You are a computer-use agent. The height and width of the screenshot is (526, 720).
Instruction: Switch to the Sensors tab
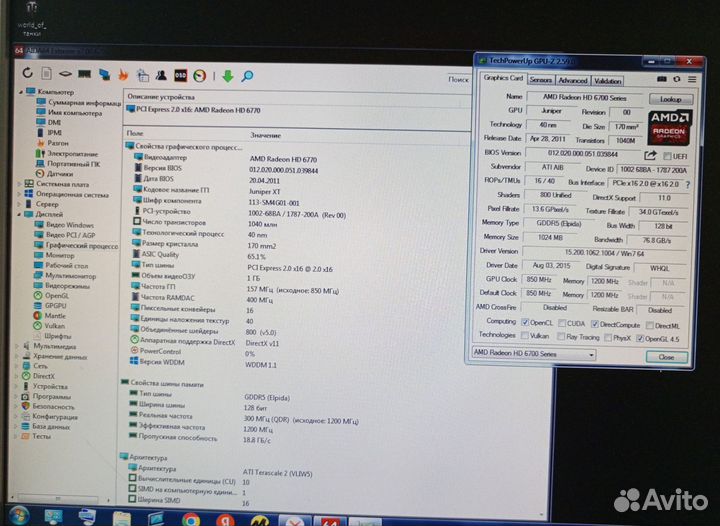tap(541, 80)
